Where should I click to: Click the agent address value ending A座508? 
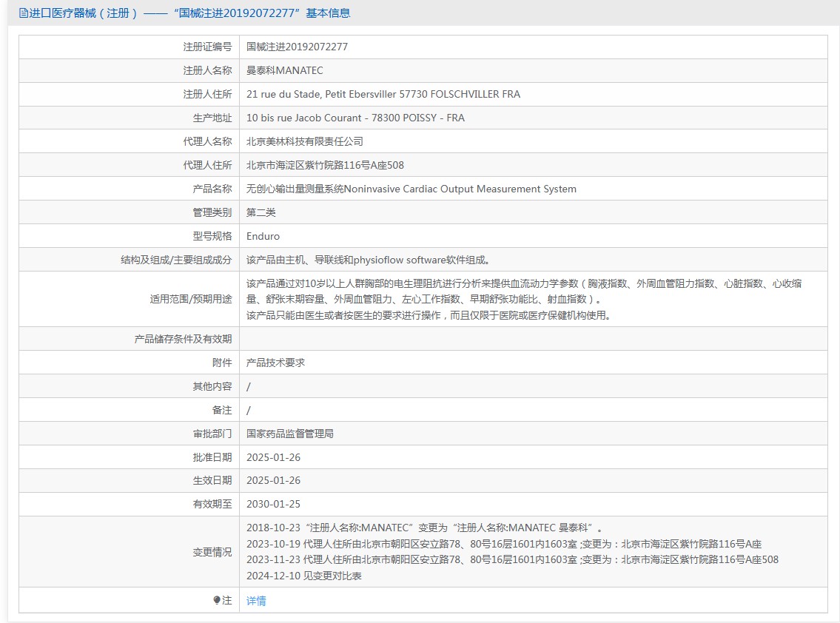(x=325, y=165)
